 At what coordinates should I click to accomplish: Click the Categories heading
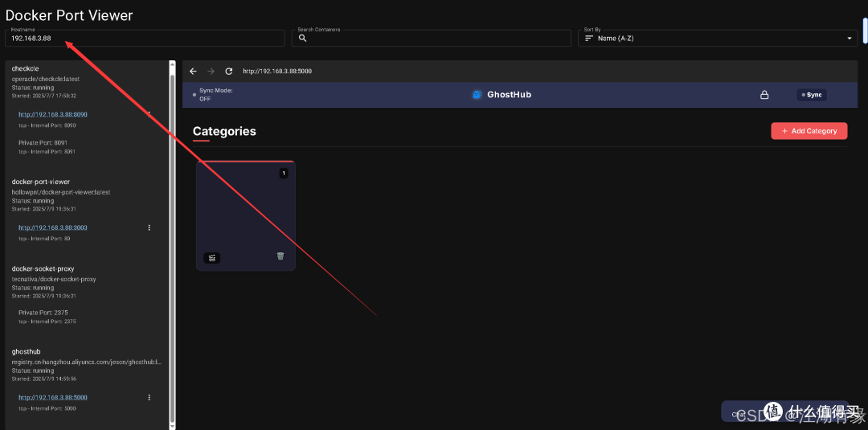(x=224, y=131)
